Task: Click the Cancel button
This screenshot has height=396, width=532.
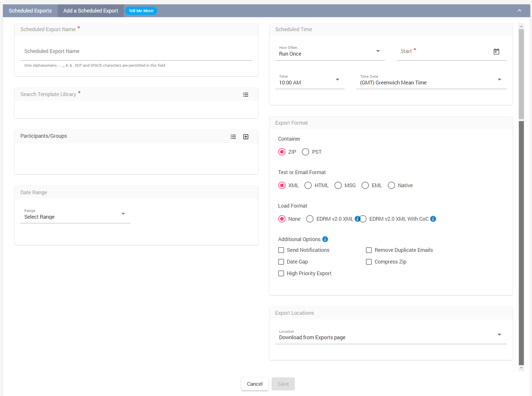Action: [255, 384]
